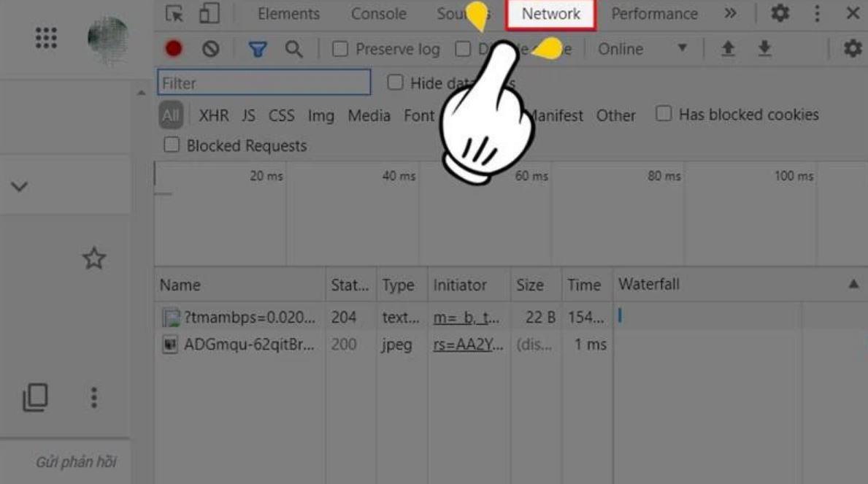Toggle the filter funnel icon
The height and width of the screenshot is (484, 868).
pyautogui.click(x=258, y=50)
